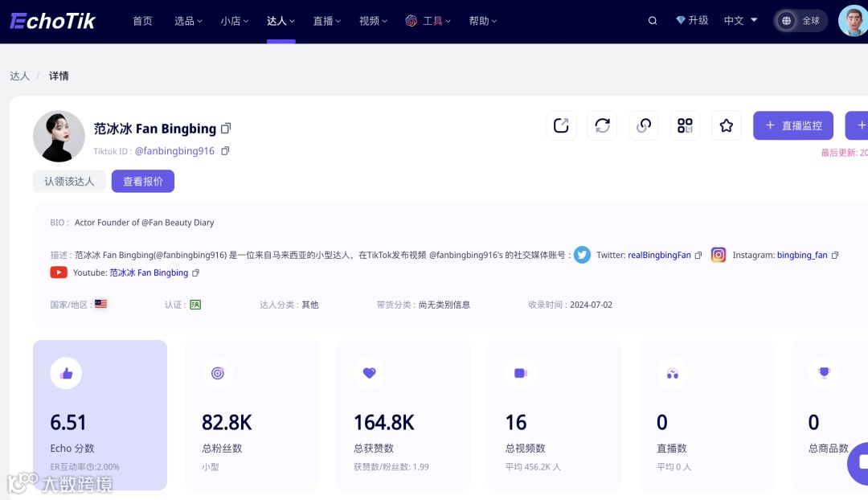Expand the 直播 dropdown menu
The width and height of the screenshot is (868, 500).
[x=326, y=21]
